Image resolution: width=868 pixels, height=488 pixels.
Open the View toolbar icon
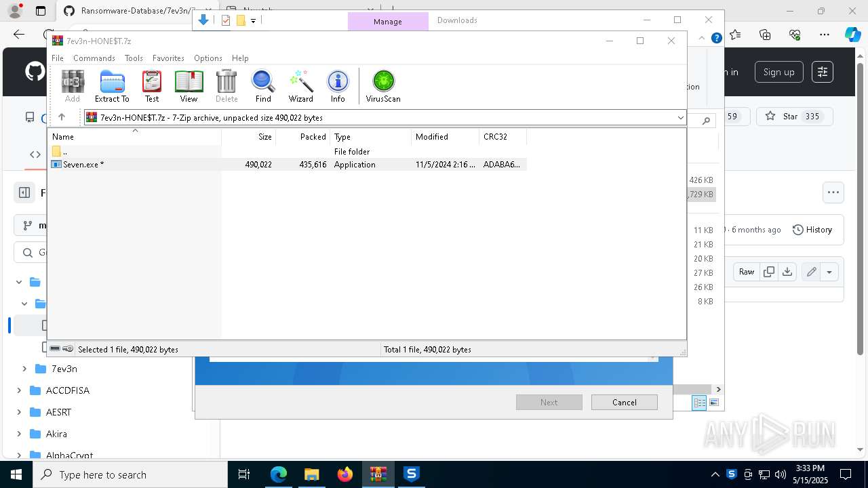(x=189, y=86)
